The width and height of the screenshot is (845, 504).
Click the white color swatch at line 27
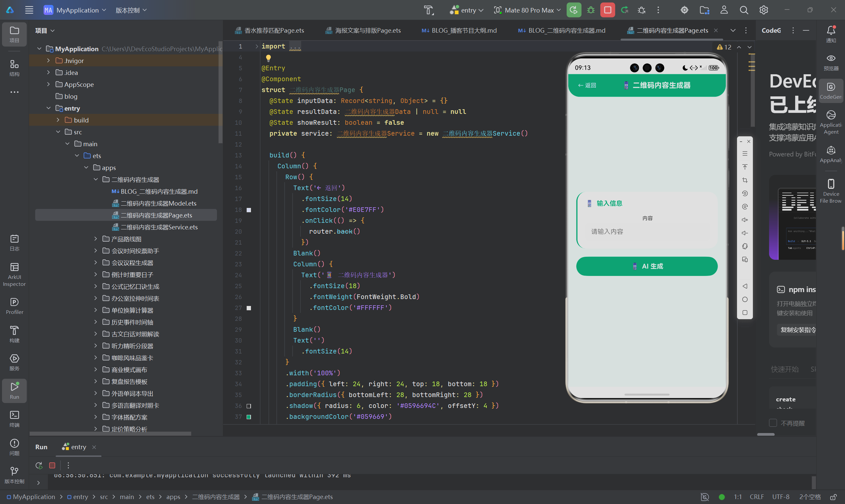pyautogui.click(x=249, y=308)
